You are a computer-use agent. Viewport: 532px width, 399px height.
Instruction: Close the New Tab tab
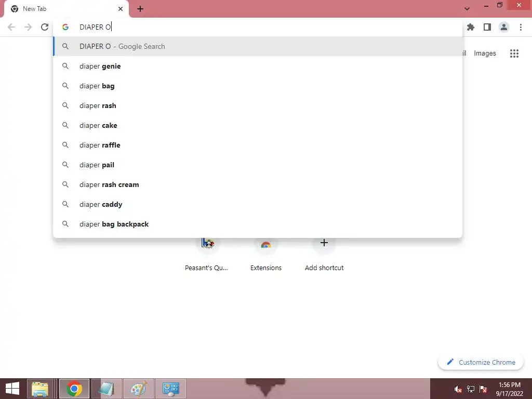click(x=121, y=9)
